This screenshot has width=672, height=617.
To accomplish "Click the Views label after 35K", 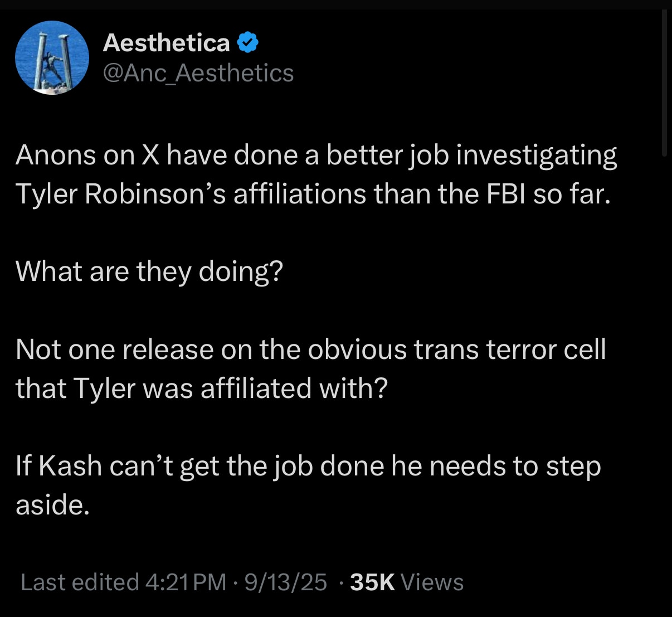I will point(432,582).
